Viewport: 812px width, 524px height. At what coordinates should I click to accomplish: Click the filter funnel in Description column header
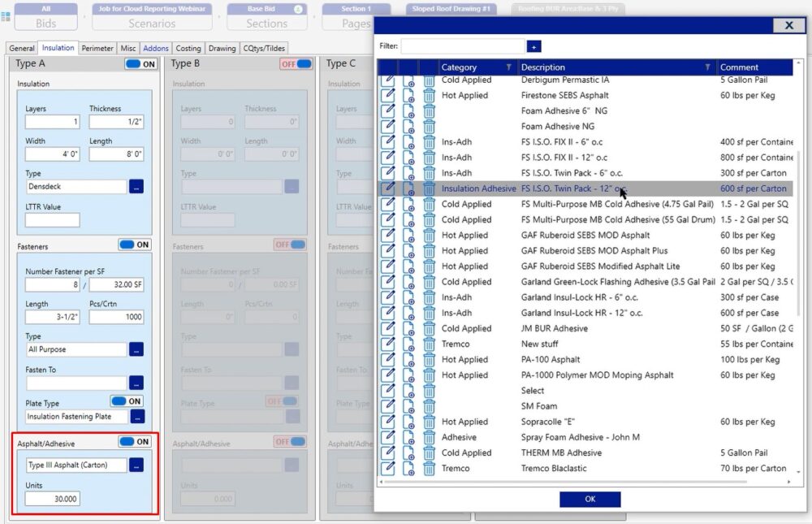click(x=708, y=67)
